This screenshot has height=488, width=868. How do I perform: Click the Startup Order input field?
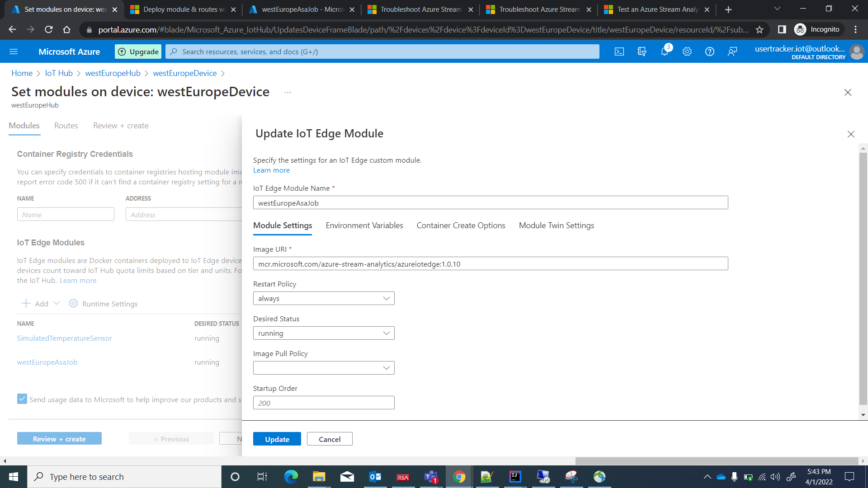(324, 403)
